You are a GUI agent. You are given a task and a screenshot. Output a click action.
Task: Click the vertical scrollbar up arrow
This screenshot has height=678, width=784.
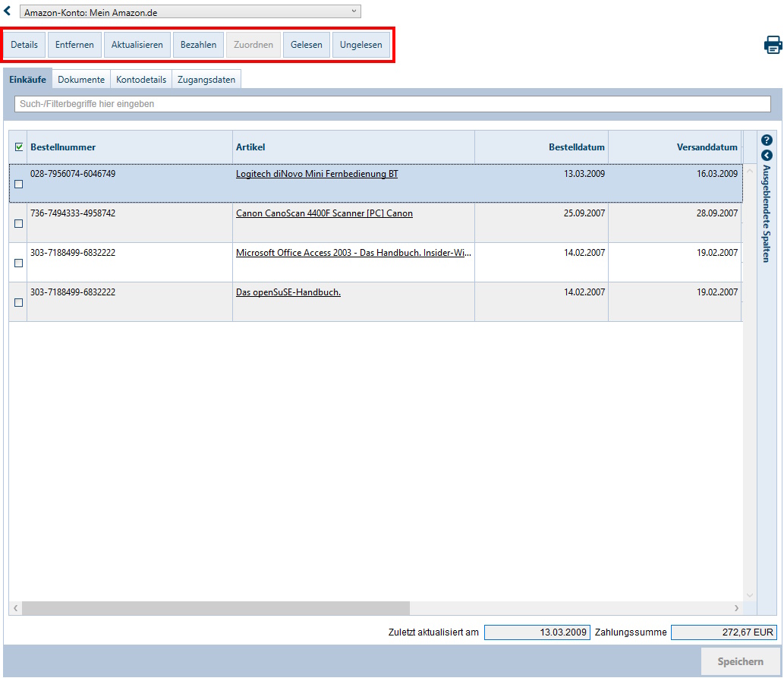pyautogui.click(x=750, y=171)
